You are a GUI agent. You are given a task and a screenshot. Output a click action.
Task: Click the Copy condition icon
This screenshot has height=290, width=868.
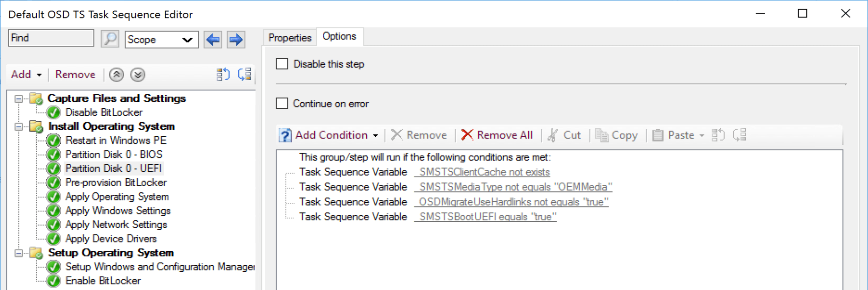click(x=601, y=135)
